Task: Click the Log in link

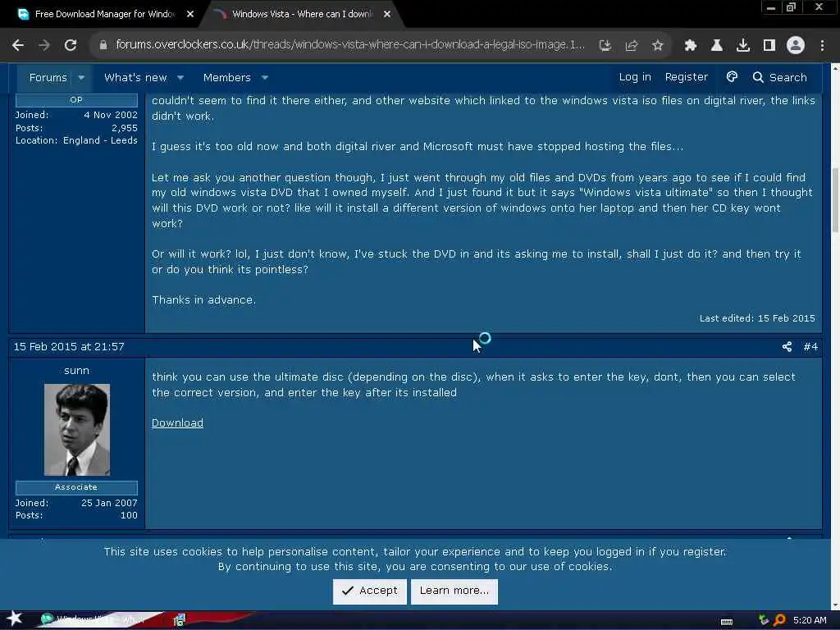Action: (x=635, y=77)
